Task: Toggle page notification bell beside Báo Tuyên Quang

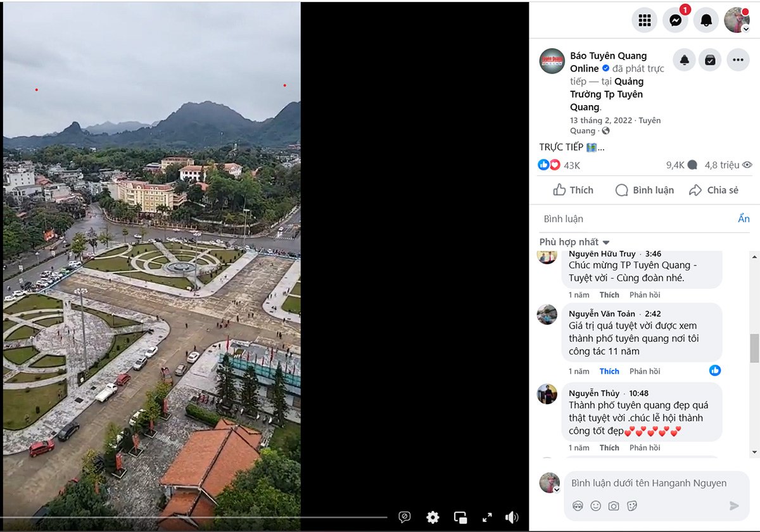Action: pyautogui.click(x=684, y=60)
